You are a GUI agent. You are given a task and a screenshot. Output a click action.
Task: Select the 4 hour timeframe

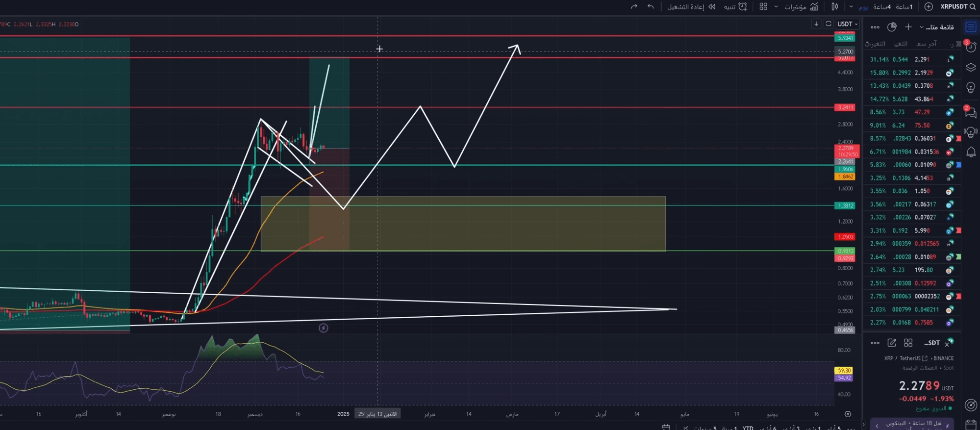click(881, 6)
